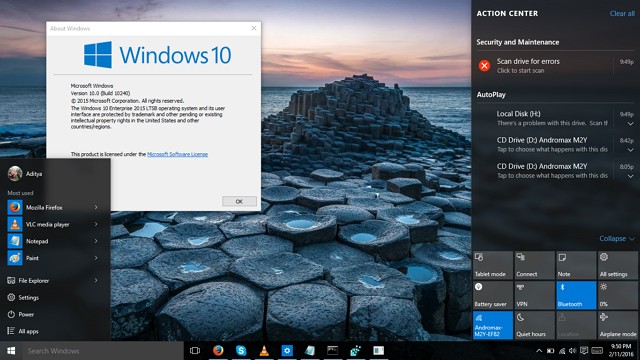Open the Microsoft Software License link
The width and height of the screenshot is (640, 360).
click(x=177, y=154)
